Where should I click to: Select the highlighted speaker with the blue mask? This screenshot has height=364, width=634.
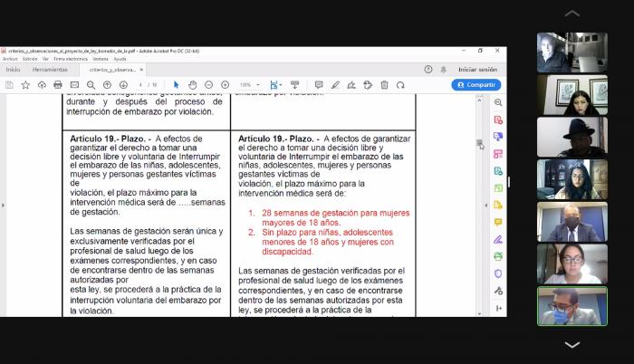(x=572, y=306)
